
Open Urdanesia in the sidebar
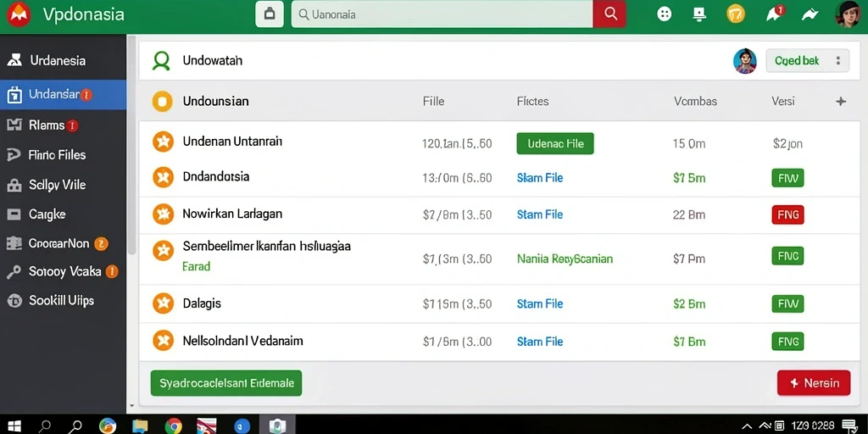pos(63,60)
